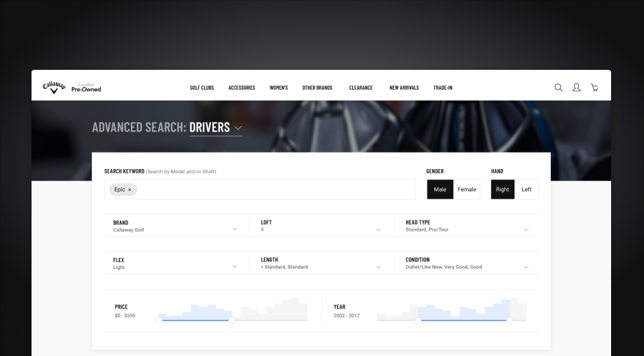Viewport: 644px width, 356px height.
Task: Open the Accessories menu
Action: pyautogui.click(x=242, y=88)
